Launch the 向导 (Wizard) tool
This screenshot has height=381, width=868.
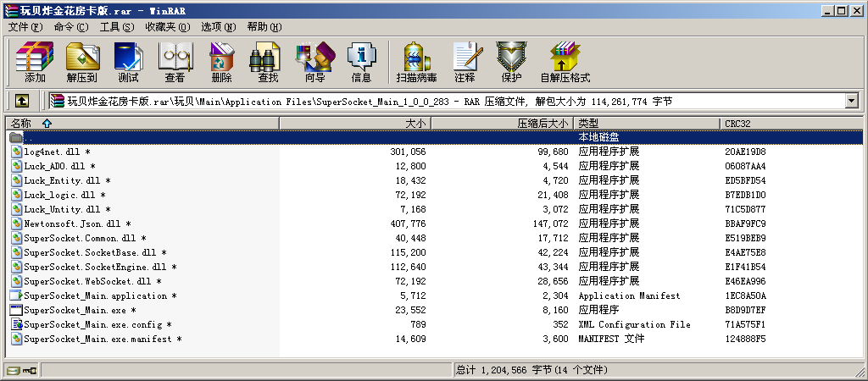(x=314, y=62)
